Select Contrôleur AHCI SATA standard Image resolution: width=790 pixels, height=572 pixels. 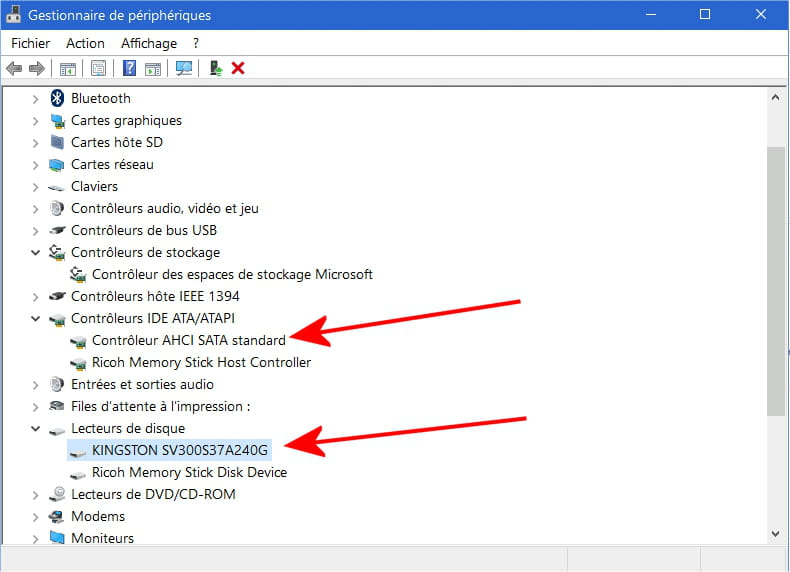(188, 340)
